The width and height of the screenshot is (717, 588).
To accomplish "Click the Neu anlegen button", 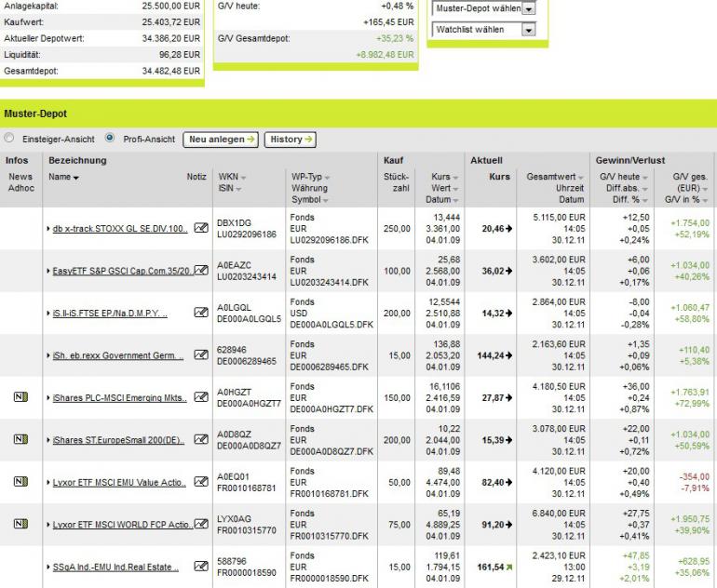I will [221, 140].
